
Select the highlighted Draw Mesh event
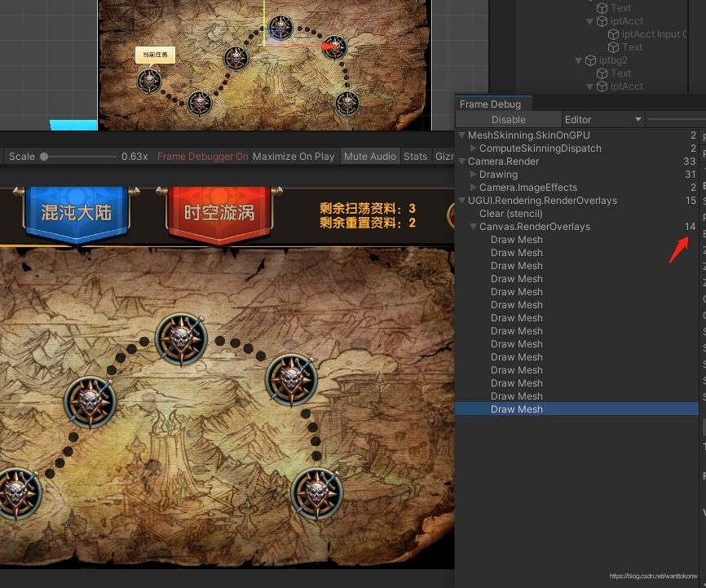click(x=576, y=409)
